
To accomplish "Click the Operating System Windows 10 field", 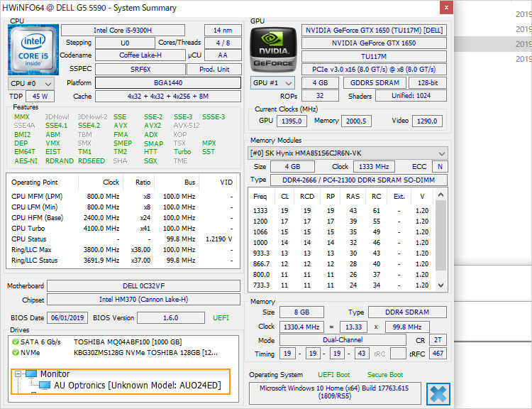I will pos(334,393).
